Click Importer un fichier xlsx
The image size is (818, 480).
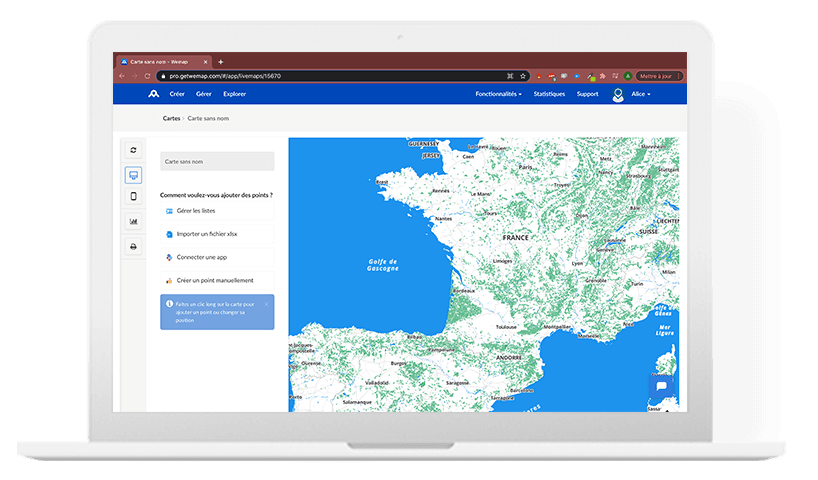pos(217,234)
